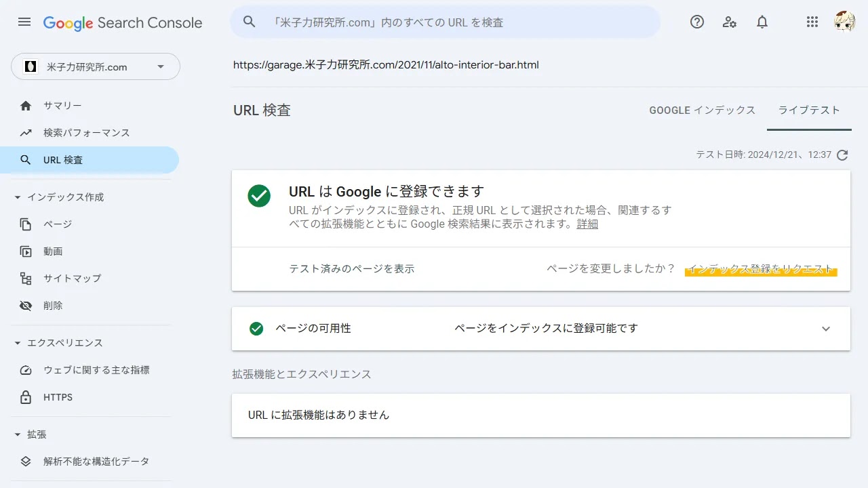Click the Google Search Console logo

(123, 22)
